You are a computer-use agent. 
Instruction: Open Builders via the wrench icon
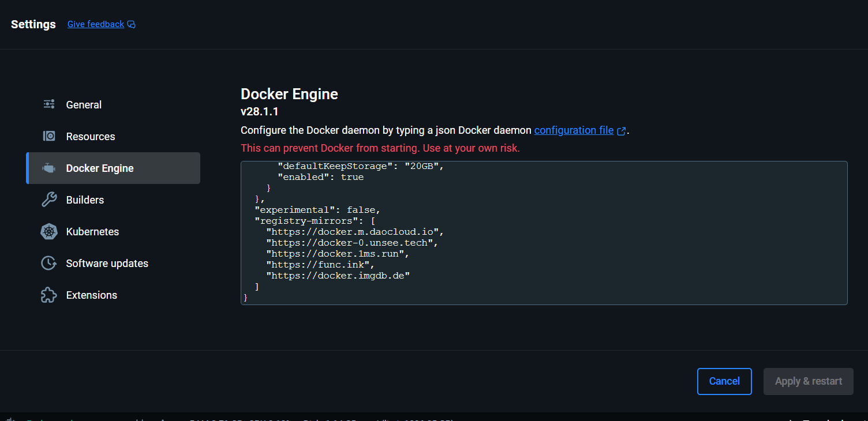(49, 200)
